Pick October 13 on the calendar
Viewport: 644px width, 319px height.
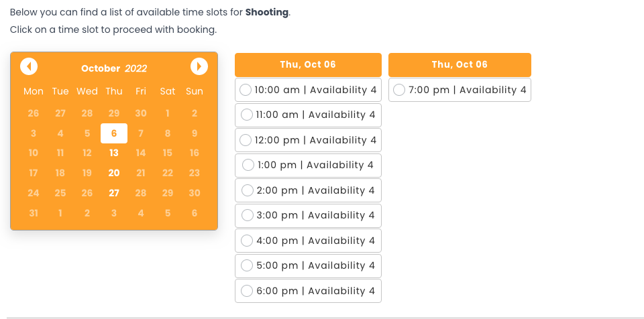tap(114, 153)
